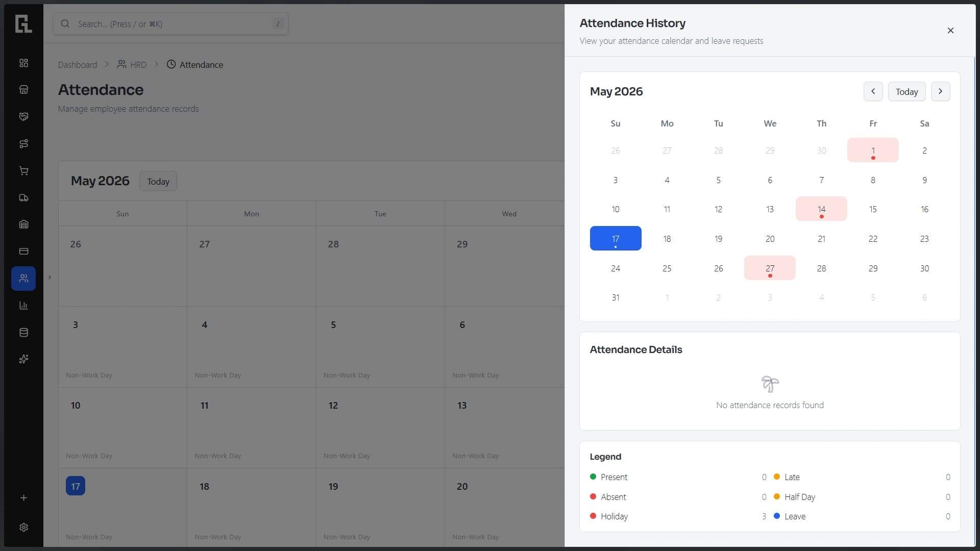Select date 9 in mini calendar
Image resolution: width=980 pixels, height=551 pixels.
[x=924, y=180]
